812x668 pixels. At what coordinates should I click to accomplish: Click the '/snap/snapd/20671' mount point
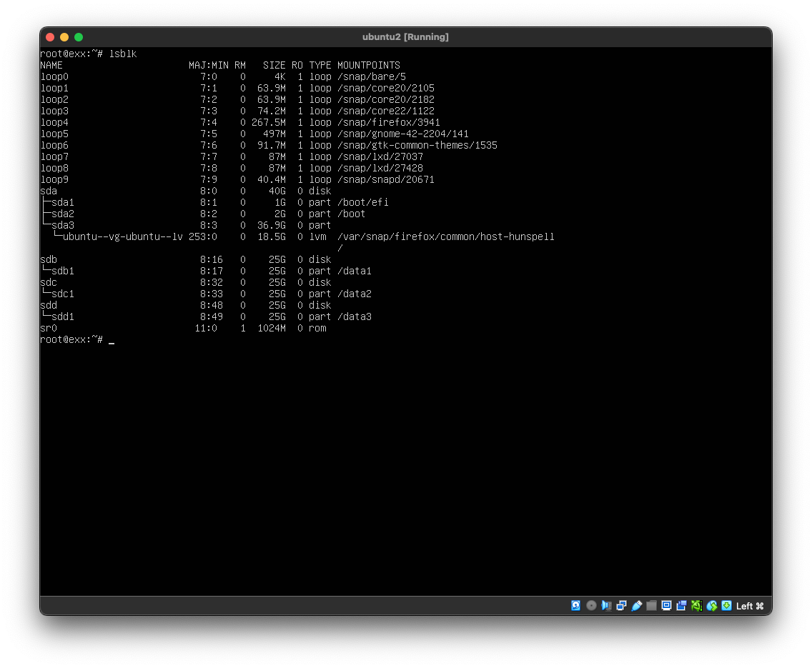pos(386,179)
